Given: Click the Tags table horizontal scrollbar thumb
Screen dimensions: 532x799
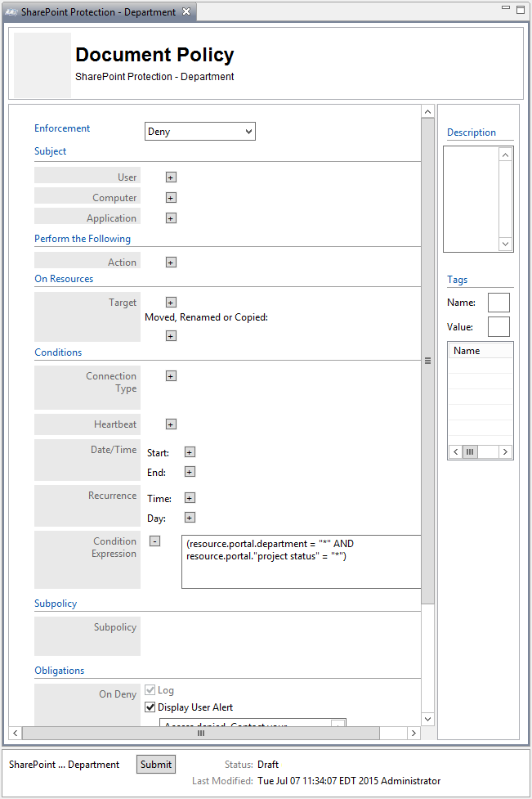Looking at the screenshot, I should [470, 452].
